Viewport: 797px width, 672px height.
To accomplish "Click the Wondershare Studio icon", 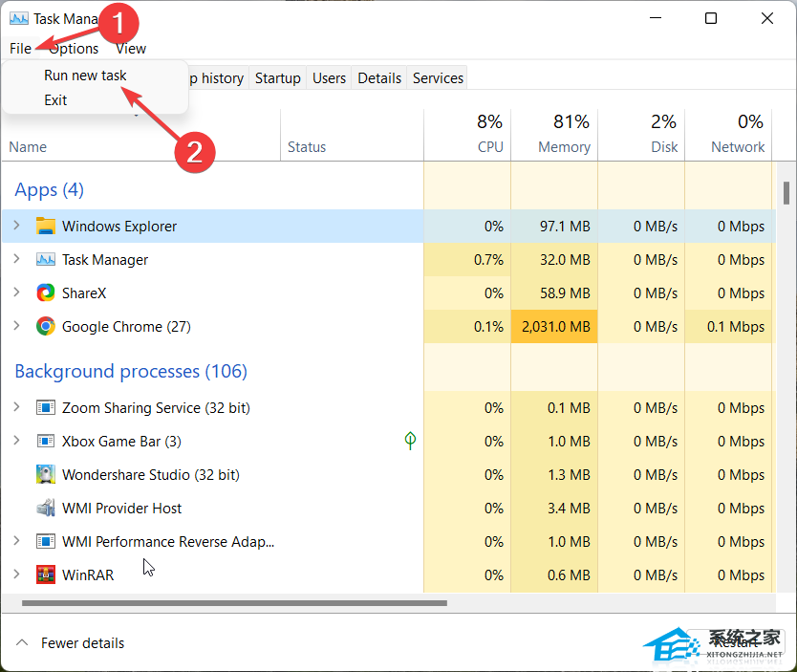I will (x=46, y=474).
